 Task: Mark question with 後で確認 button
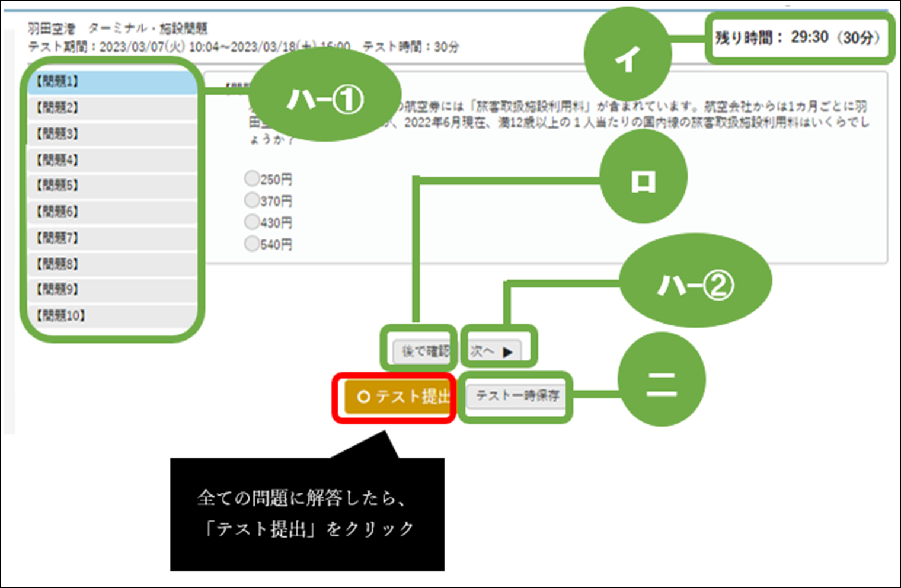point(421,351)
